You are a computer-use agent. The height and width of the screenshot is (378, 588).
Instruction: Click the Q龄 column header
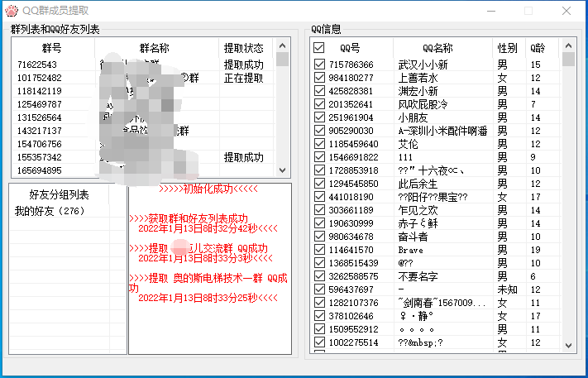click(538, 48)
